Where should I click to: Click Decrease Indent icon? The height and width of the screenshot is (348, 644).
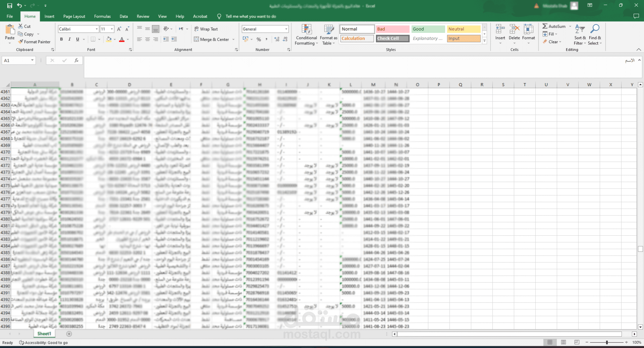[166, 39]
